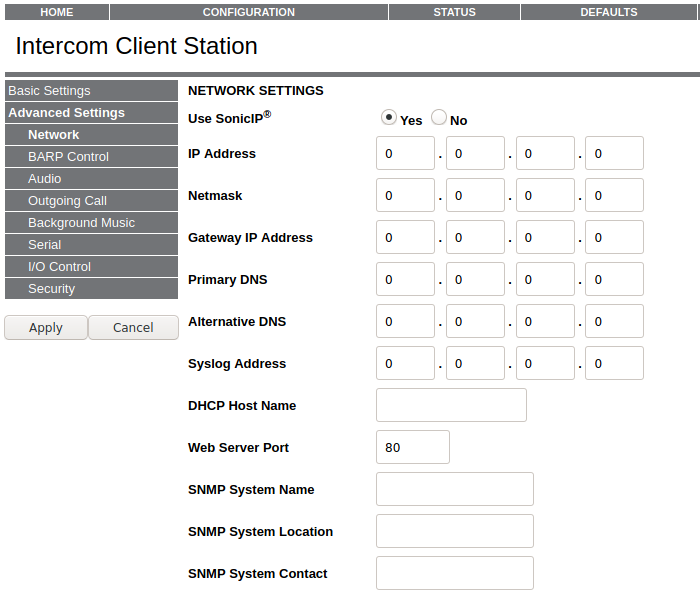Click the SNMP System Location field
This screenshot has height=604, width=700.
[454, 532]
